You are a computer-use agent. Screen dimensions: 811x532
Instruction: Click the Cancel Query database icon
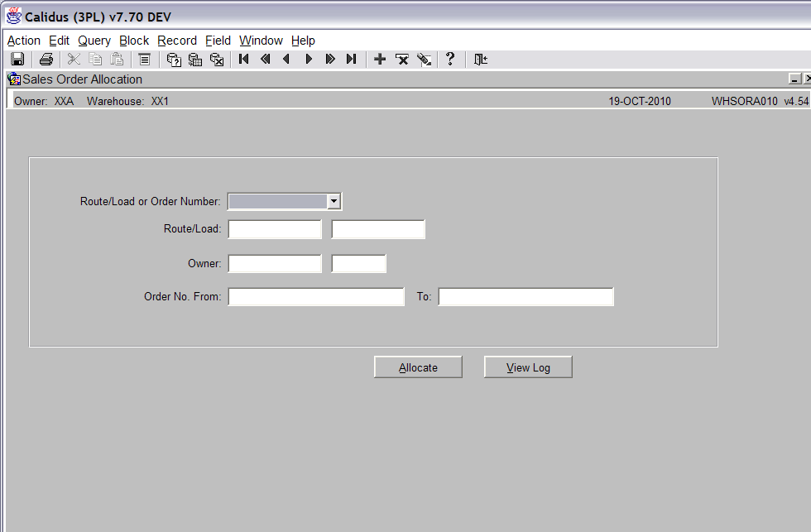click(217, 60)
